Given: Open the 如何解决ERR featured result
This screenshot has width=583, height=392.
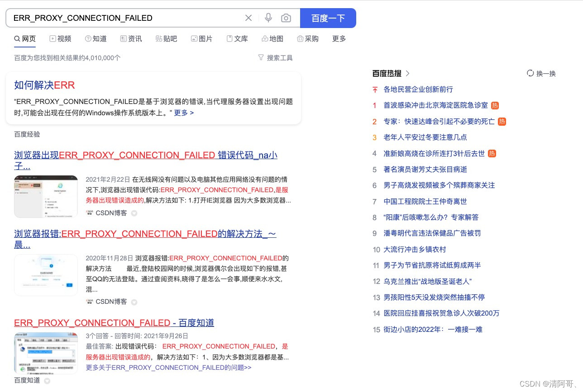Looking at the screenshot, I should [x=44, y=85].
